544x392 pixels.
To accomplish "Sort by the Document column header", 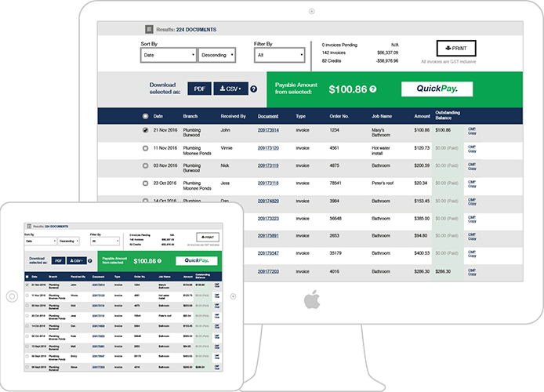I will 268,115.
